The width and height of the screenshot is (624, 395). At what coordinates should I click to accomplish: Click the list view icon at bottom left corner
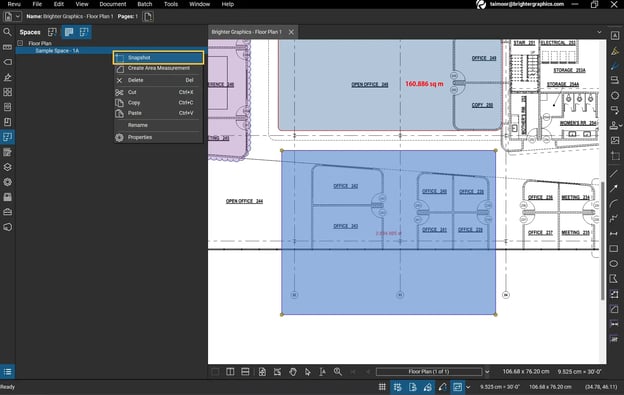click(7, 372)
